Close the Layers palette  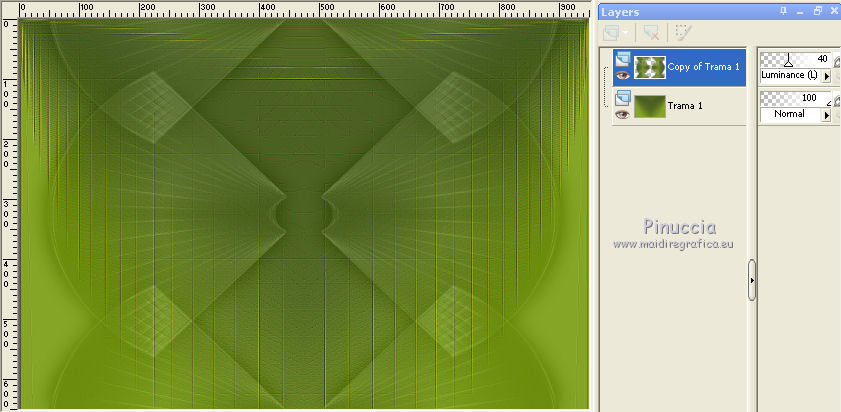click(833, 11)
